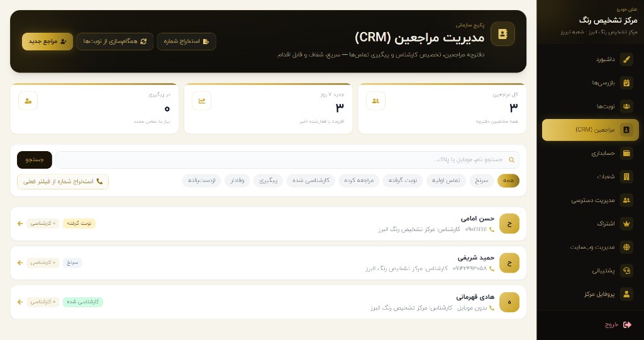Open بازرسی‌ها from the sidebar menu
The image size is (644, 340).
point(590,82)
